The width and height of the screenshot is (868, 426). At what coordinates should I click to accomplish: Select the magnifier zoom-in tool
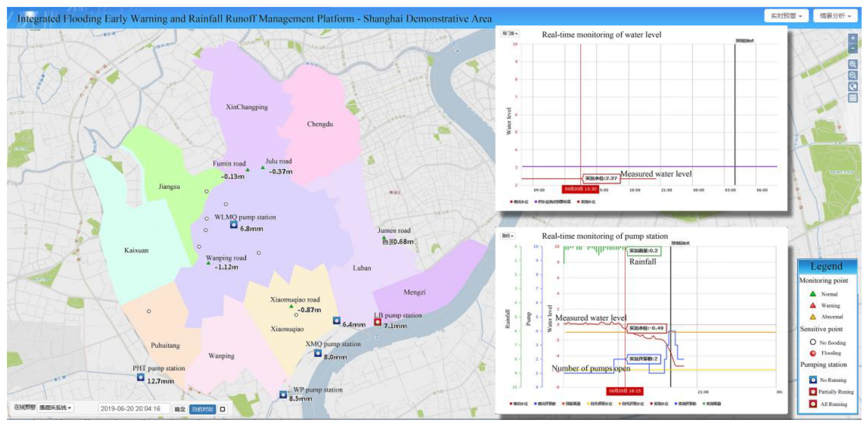(x=852, y=64)
